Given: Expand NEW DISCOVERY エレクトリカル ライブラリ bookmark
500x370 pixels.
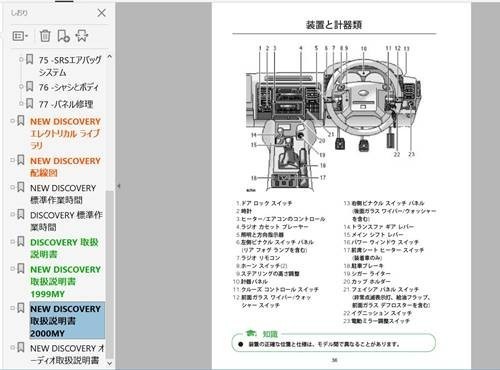Looking at the screenshot, I should coord(12,121).
